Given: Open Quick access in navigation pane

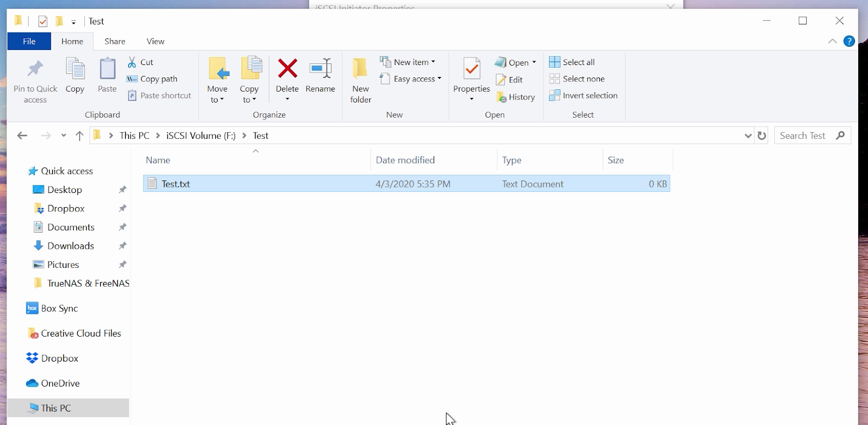Looking at the screenshot, I should [x=61, y=171].
